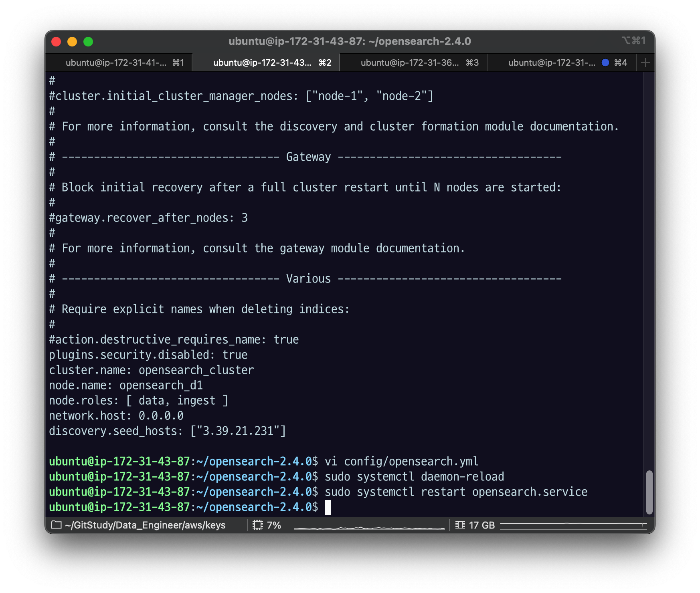Click the line 'plugins.security.disabled: true'
The width and height of the screenshot is (700, 593).
(148, 355)
